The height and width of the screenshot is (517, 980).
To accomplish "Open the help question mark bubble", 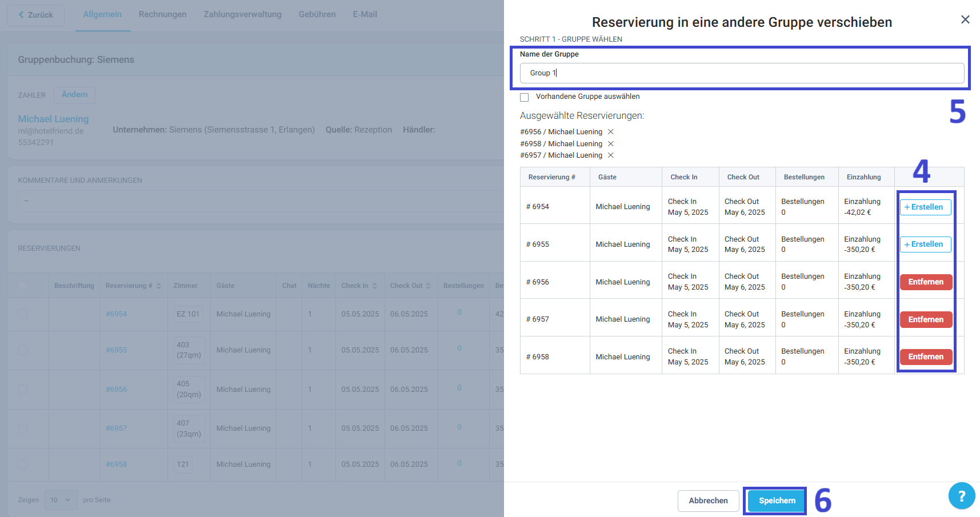I will [962, 496].
